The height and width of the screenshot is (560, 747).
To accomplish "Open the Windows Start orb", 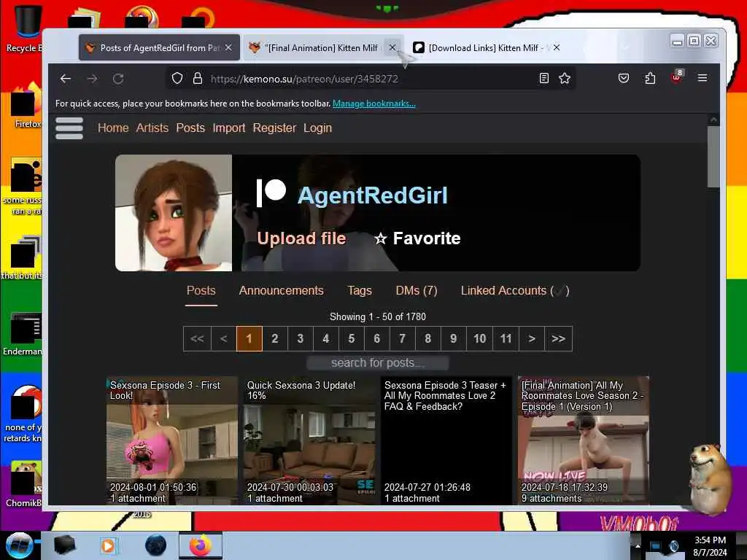I will [x=19, y=545].
